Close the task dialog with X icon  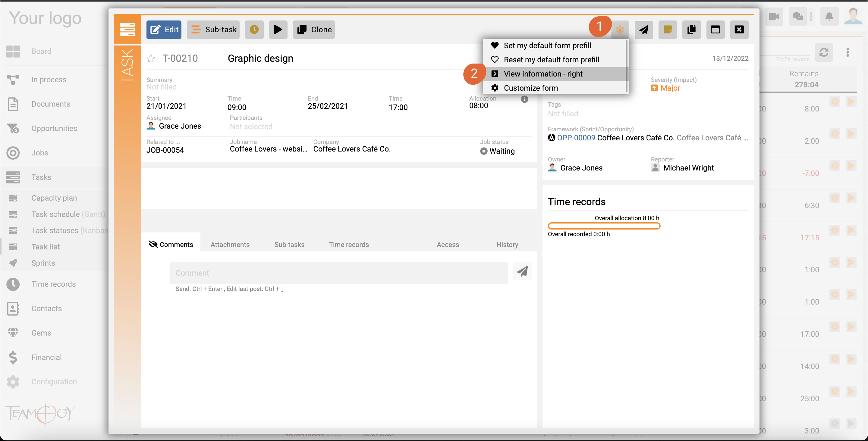click(x=739, y=30)
